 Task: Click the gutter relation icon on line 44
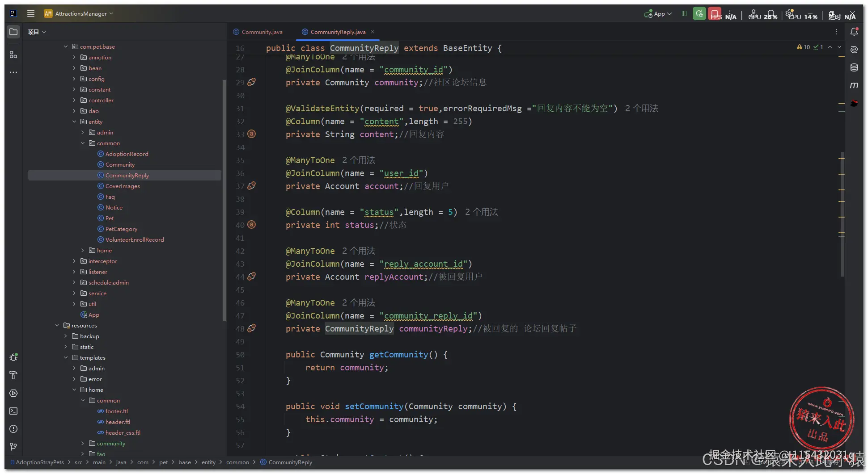[x=252, y=277]
